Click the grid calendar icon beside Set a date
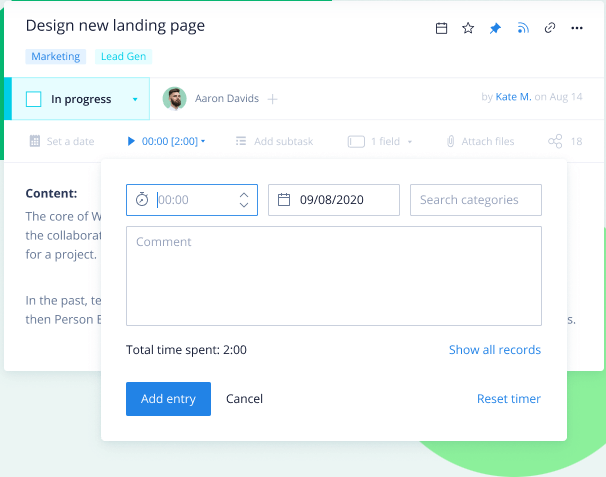The height and width of the screenshot is (477, 606). 35,141
